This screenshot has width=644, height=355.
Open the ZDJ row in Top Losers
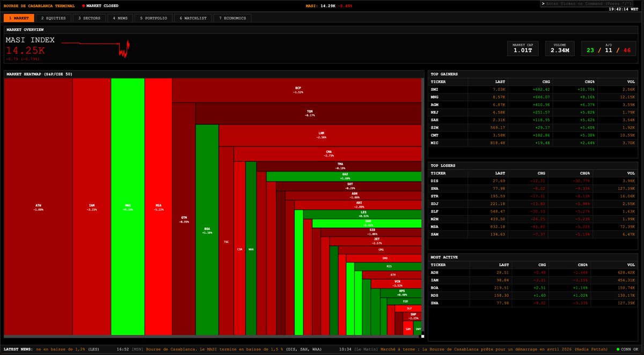[x=534, y=204]
